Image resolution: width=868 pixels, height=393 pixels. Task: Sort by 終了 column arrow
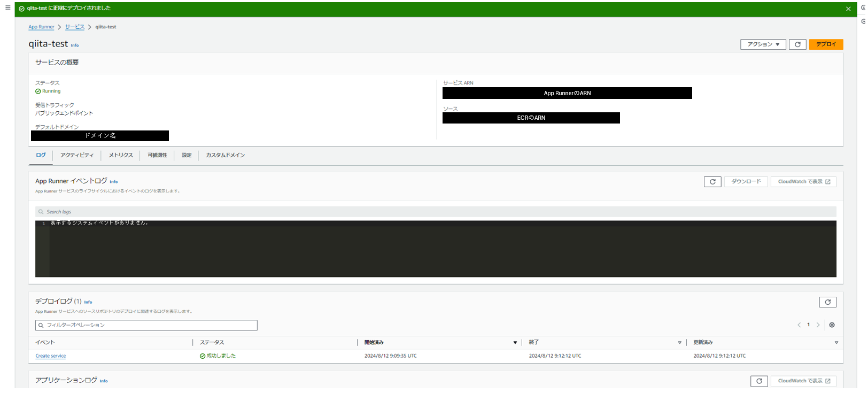(680, 343)
